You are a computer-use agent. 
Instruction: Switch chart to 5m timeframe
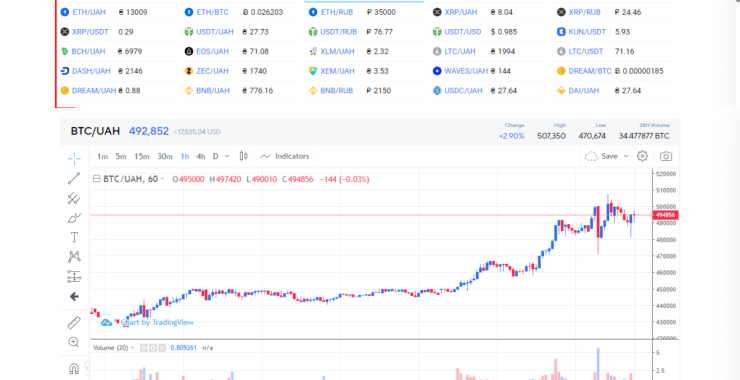click(x=121, y=156)
